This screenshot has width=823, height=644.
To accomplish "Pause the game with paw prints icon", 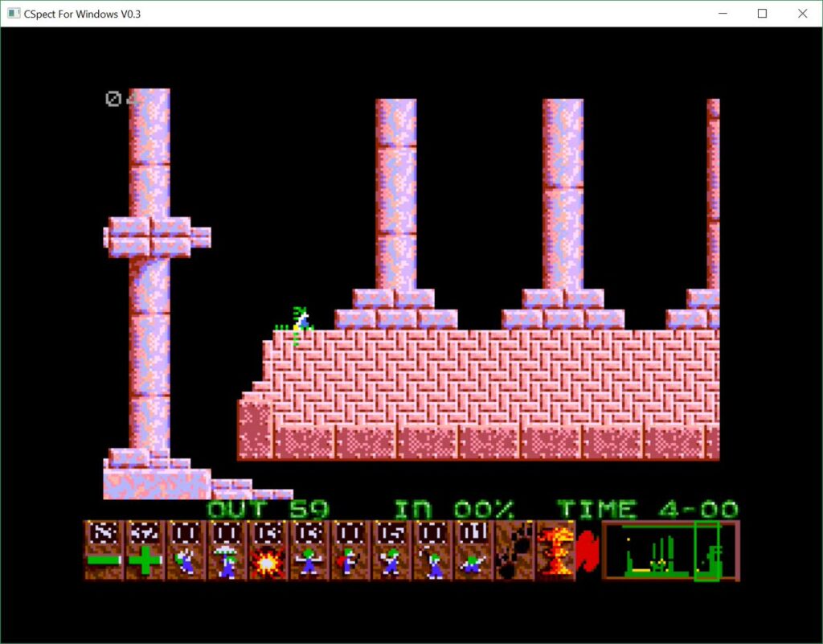I will coord(514,550).
